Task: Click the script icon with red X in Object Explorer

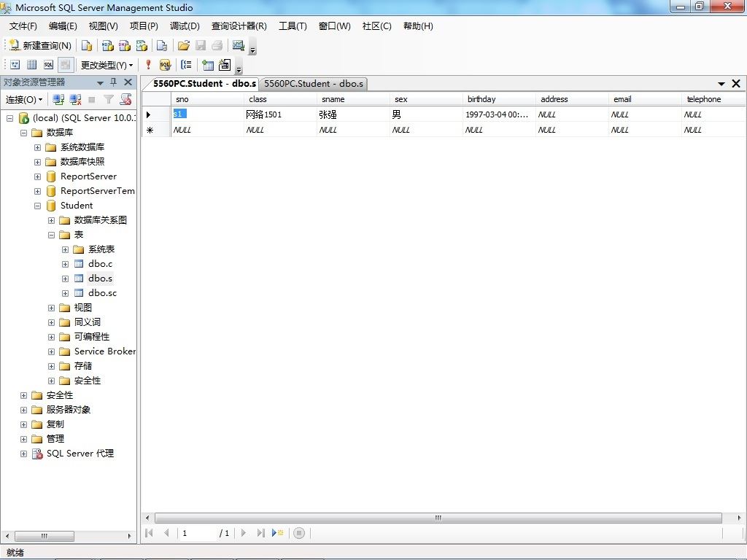Action: tap(125, 99)
